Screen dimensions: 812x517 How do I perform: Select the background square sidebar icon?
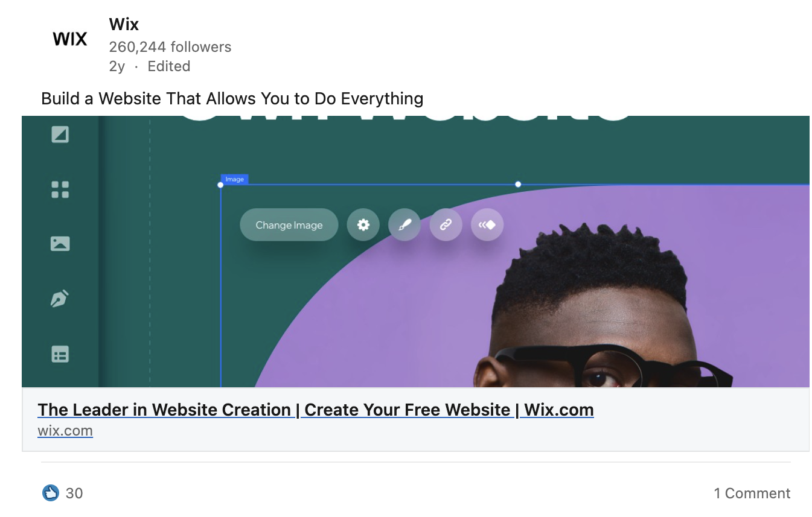(x=60, y=134)
